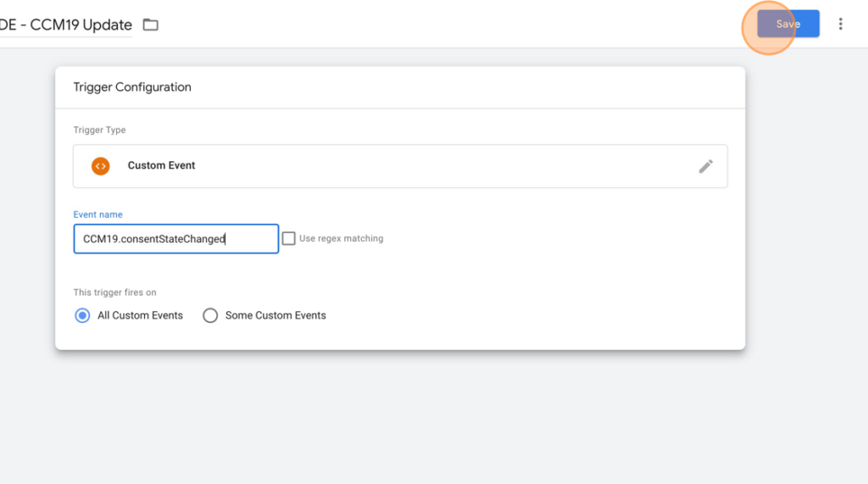Open the three-dot more actions menu
This screenshot has width=868, height=484.
click(840, 24)
